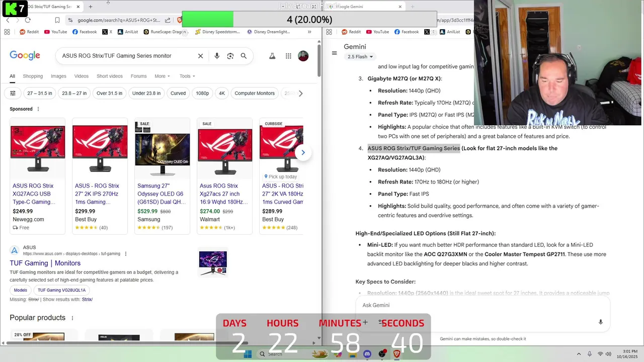Show more bookmarks in left browser
The height and width of the screenshot is (362, 644).
tap(309, 32)
